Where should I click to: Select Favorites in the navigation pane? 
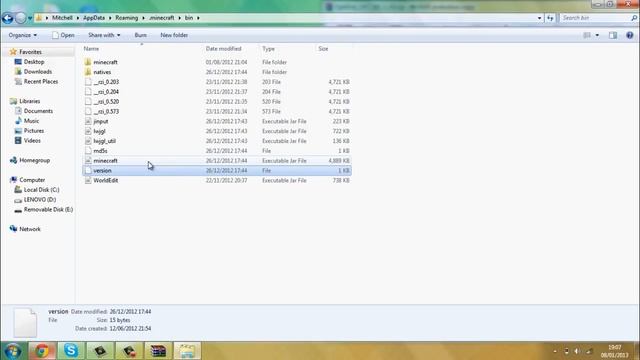(x=30, y=52)
